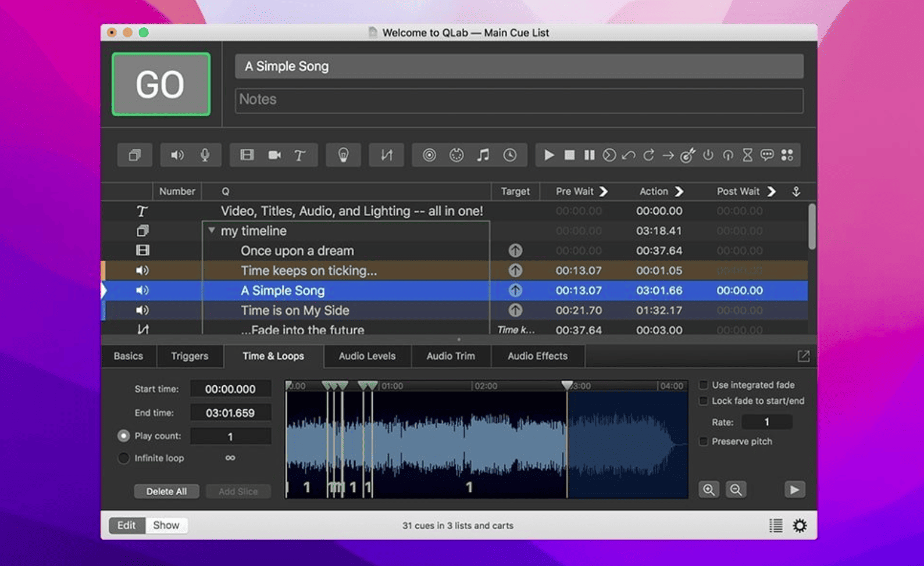Add a Network cue with the concentric circles icon
This screenshot has height=566, width=924.
pyautogui.click(x=429, y=155)
